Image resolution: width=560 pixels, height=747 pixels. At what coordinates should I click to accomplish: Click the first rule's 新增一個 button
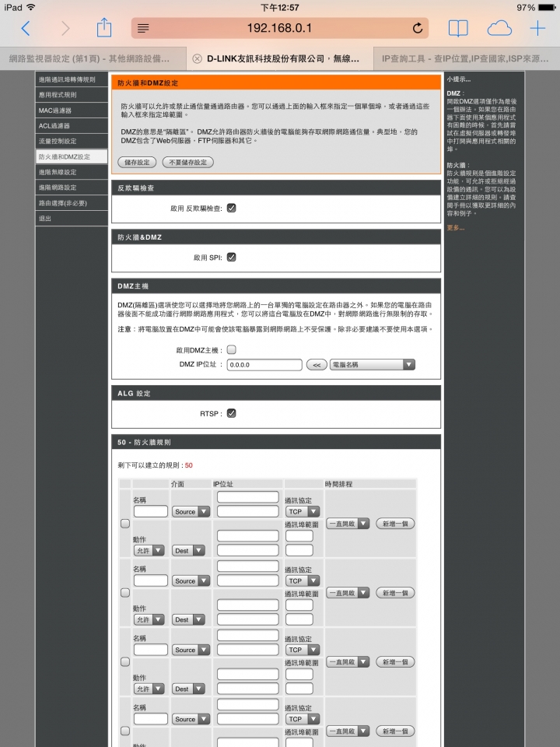pos(395,524)
